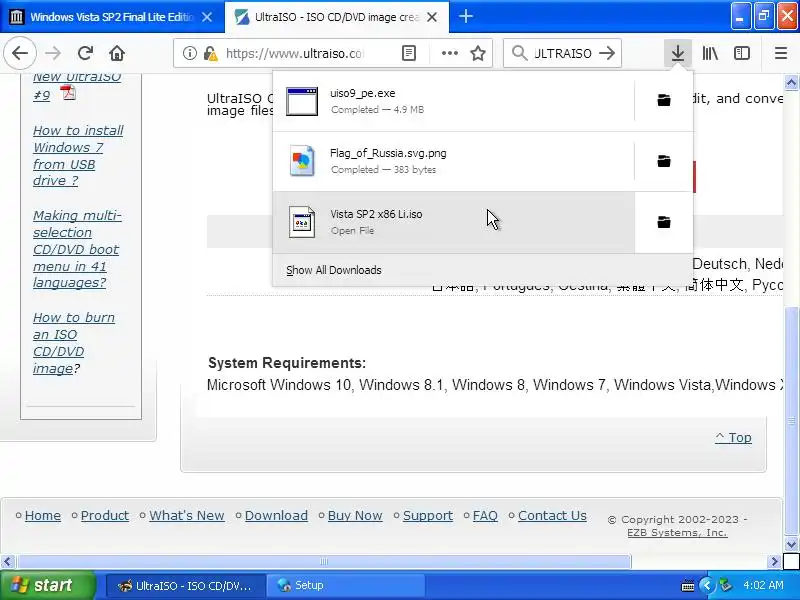Screen dimensions: 800x600
Task: Click the forward navigation arrow
Action: click(53, 53)
